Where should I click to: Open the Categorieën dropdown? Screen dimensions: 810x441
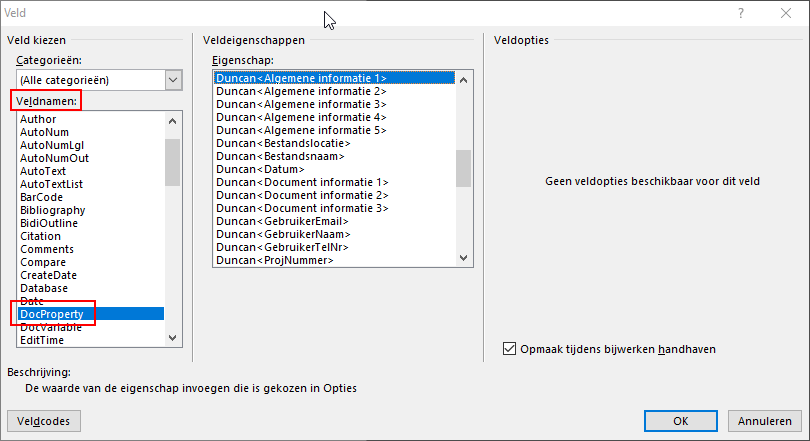[x=174, y=79]
